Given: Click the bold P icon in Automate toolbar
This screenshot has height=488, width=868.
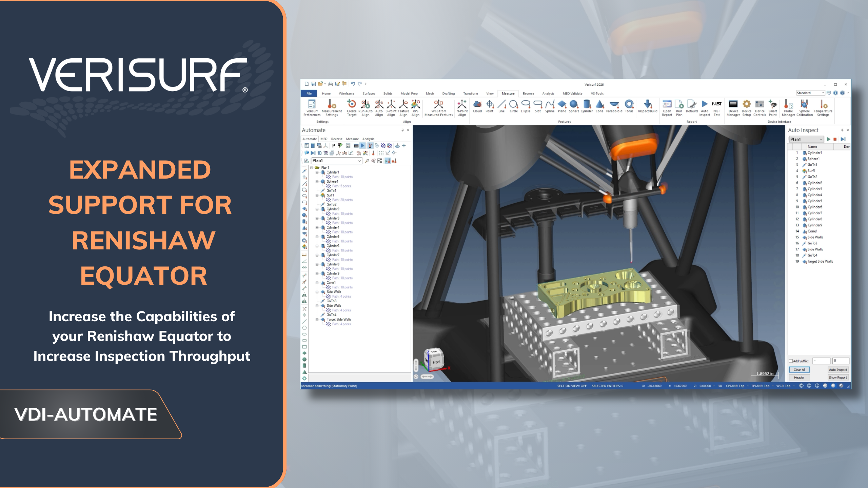Looking at the screenshot, I should pyautogui.click(x=333, y=146).
